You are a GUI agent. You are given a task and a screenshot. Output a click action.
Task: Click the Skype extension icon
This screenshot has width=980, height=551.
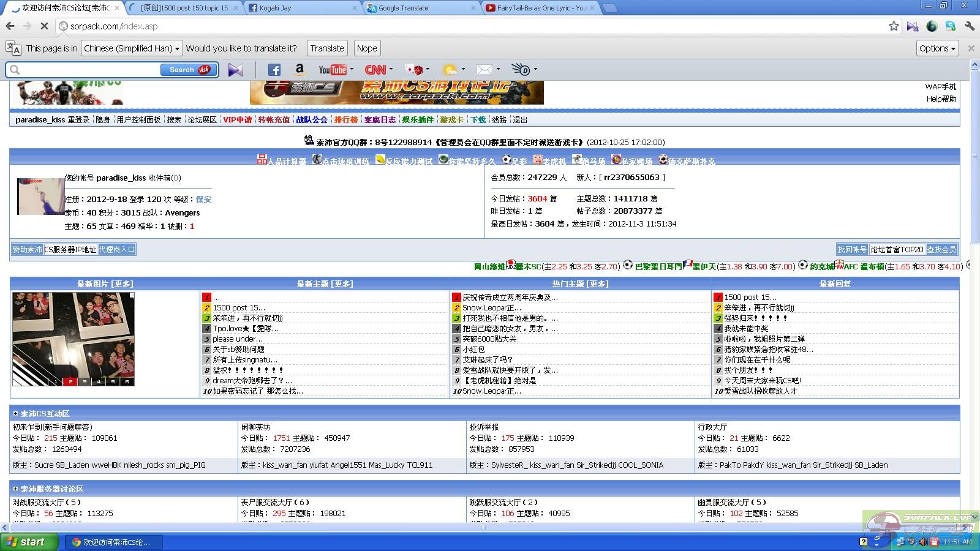(x=950, y=26)
